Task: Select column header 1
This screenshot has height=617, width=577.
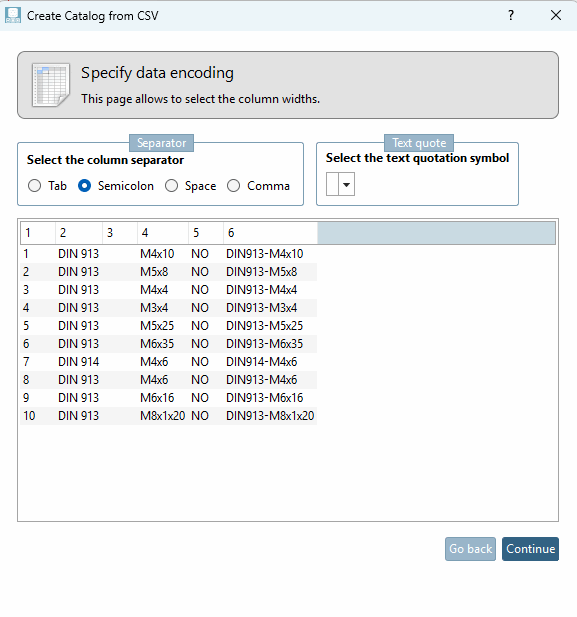Action: 38,233
